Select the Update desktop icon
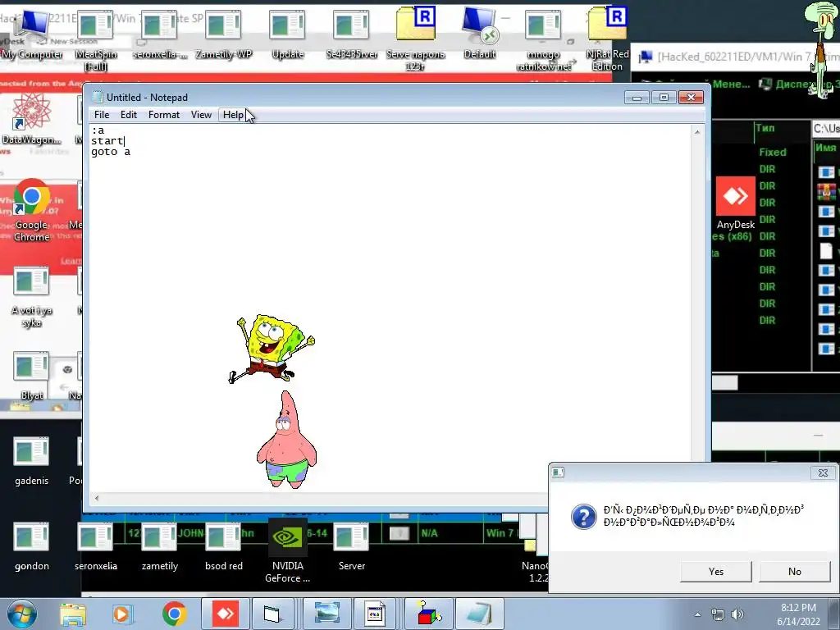The width and height of the screenshot is (840, 630). tap(288, 33)
